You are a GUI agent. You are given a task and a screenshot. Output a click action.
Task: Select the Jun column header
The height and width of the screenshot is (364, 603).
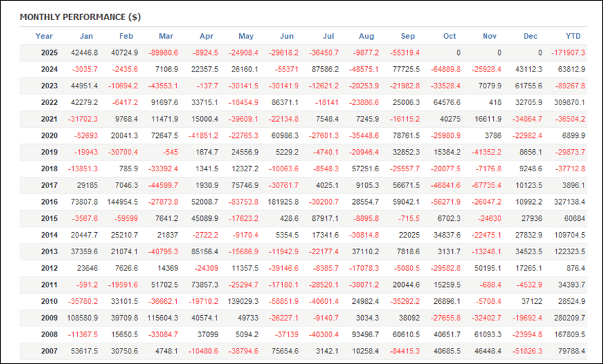point(286,36)
